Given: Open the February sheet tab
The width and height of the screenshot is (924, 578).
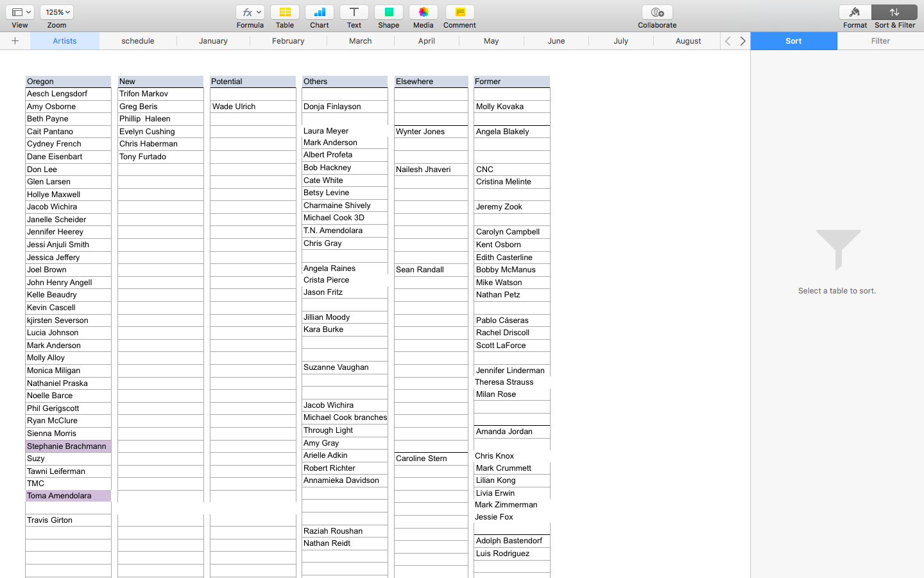Looking at the screenshot, I should coord(288,41).
